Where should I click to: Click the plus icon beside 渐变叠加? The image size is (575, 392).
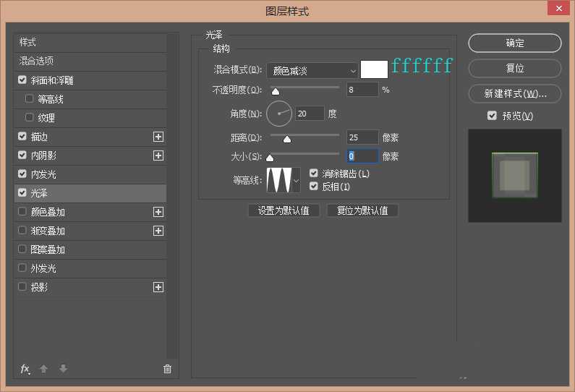point(158,231)
